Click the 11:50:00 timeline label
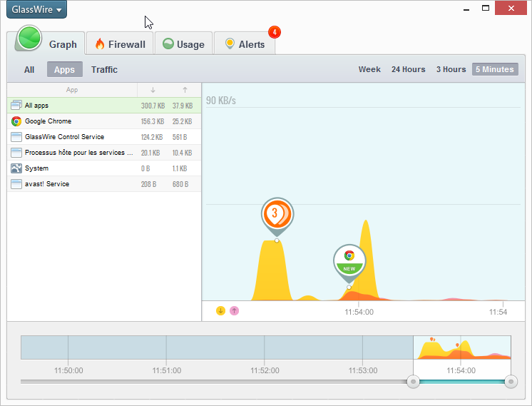 68,370
